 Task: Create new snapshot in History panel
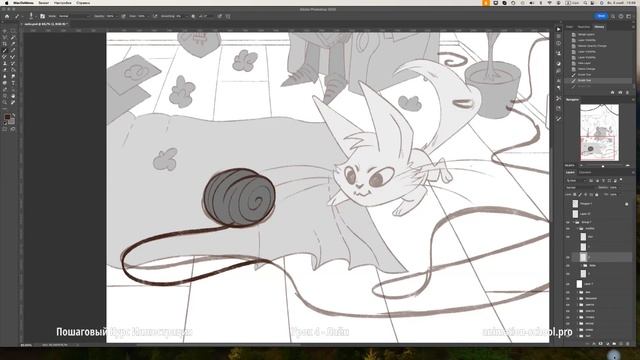pyautogui.click(x=620, y=92)
